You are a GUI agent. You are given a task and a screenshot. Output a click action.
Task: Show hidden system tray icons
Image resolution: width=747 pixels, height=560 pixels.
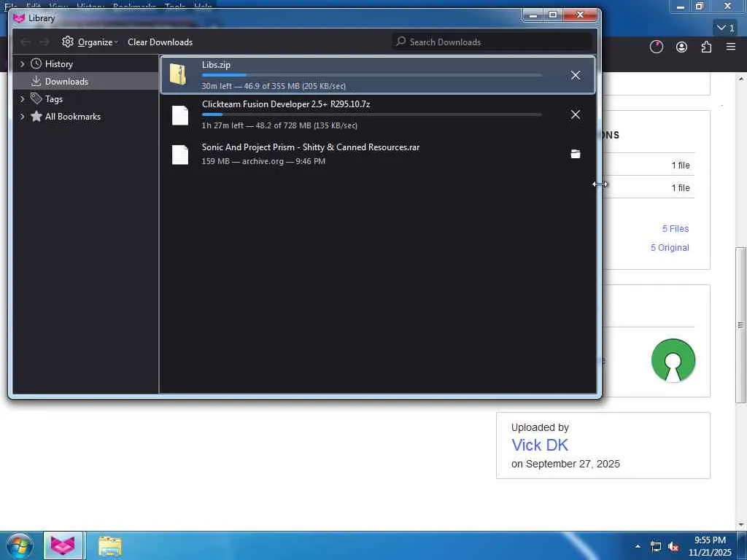pyautogui.click(x=638, y=546)
